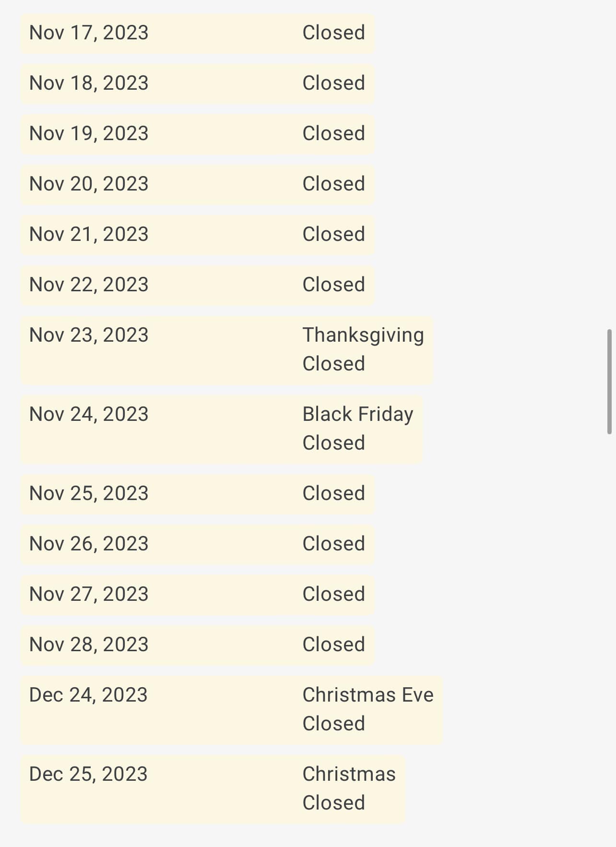616x847 pixels.
Task: Select the Dec 25, 2023 date
Action: pyautogui.click(x=88, y=774)
